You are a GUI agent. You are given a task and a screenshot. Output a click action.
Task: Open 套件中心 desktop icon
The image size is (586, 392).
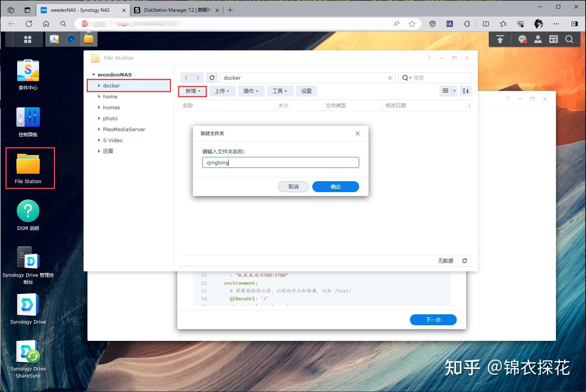[x=28, y=75]
